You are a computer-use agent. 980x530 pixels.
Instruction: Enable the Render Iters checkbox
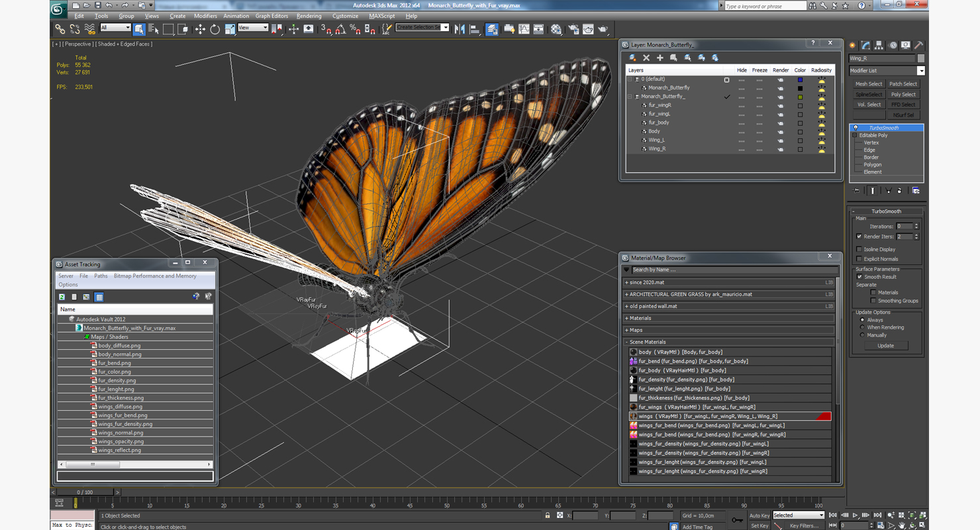click(x=859, y=237)
